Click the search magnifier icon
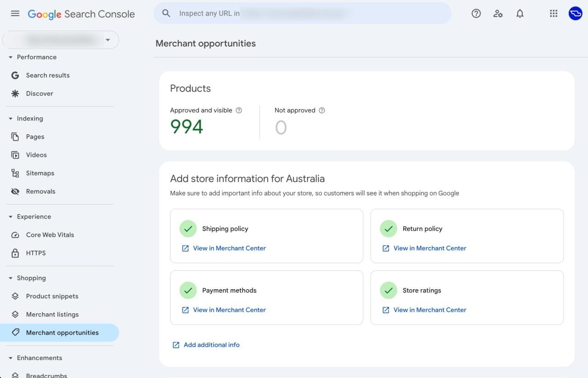 (166, 13)
